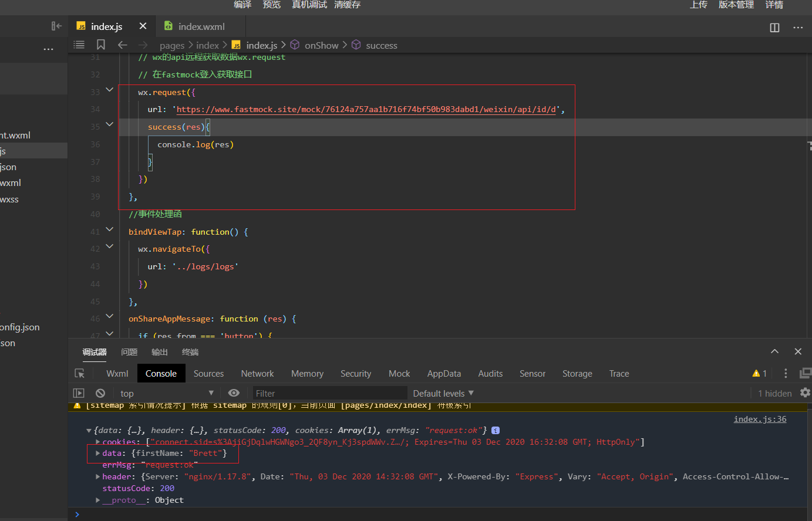
Task: Go back with the left arrow
Action: pos(122,45)
